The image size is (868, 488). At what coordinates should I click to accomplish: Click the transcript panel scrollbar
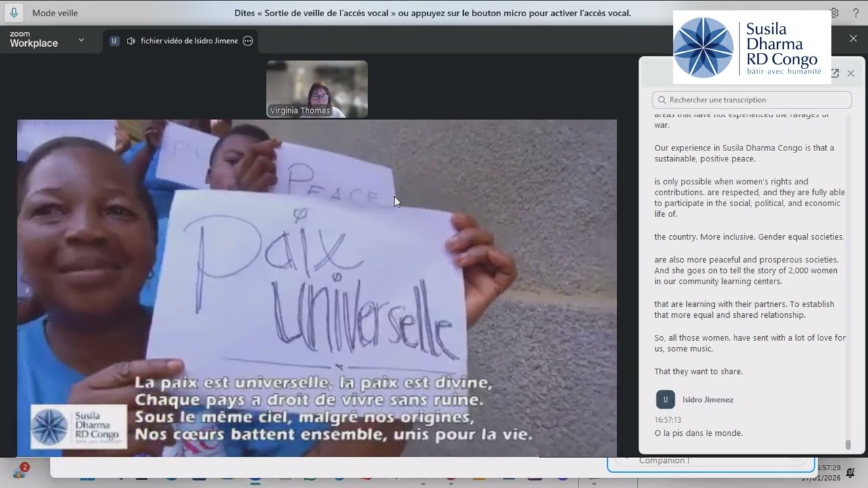(848, 445)
